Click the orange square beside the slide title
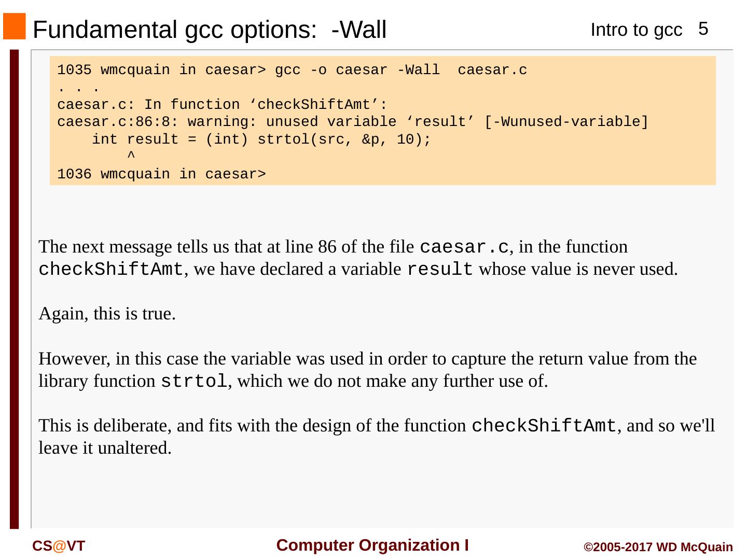This screenshot has height=560, width=747. pos(14,26)
